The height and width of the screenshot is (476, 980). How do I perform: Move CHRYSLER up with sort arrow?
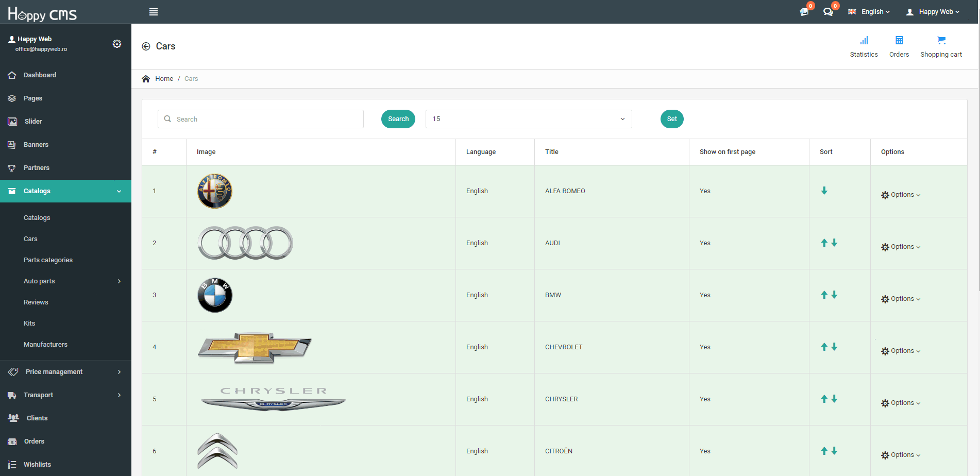[x=824, y=399]
